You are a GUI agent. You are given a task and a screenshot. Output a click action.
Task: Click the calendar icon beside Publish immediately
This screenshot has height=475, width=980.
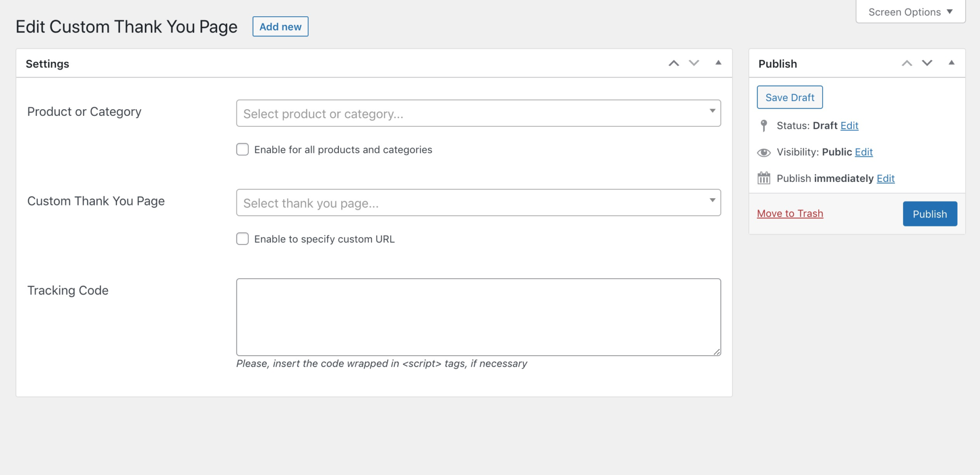[764, 178]
